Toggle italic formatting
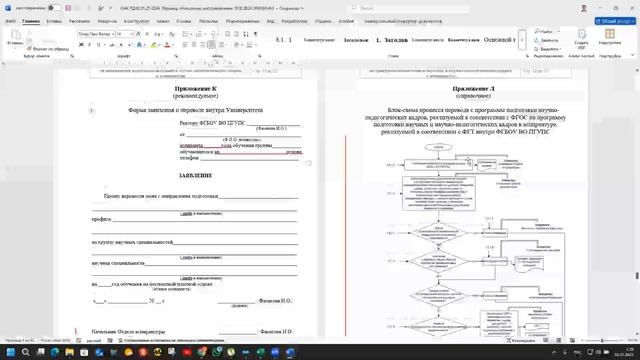This screenshot has height=360, width=640. [89, 44]
